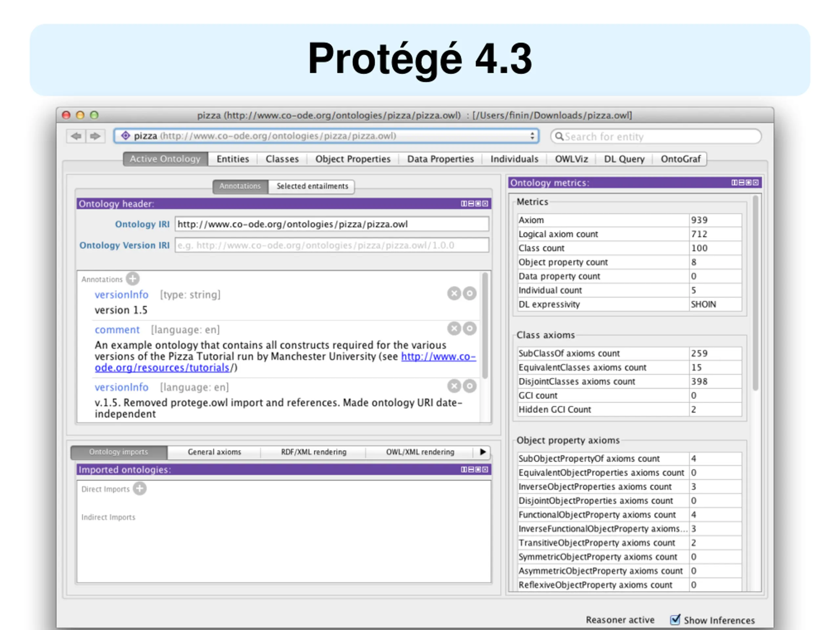
Task: Float the Ontology header panel
Action: point(478,203)
